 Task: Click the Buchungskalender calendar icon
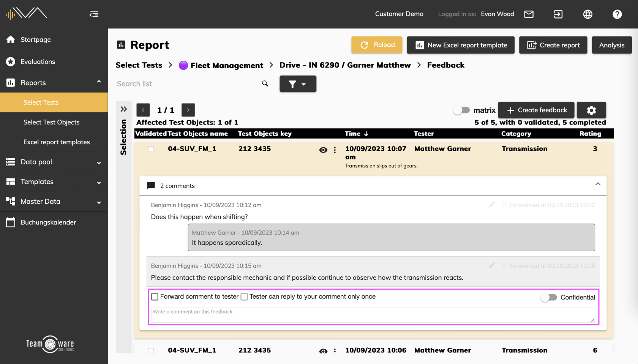point(11,222)
